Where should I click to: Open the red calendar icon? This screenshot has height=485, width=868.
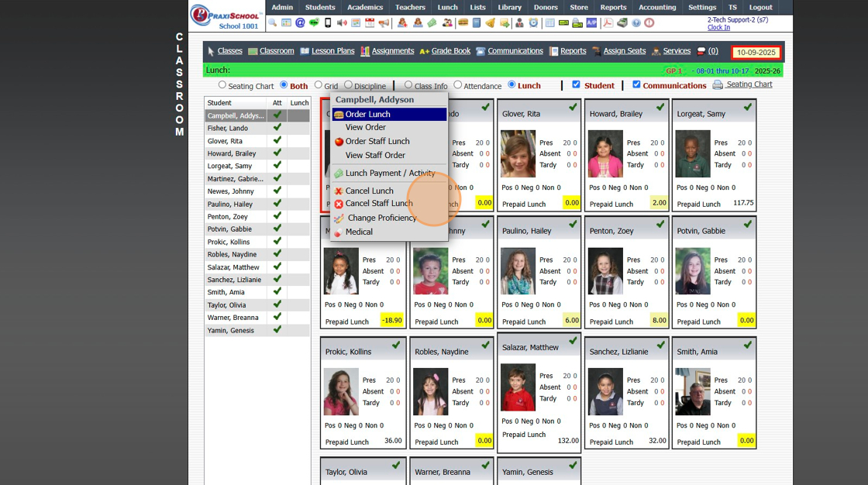point(370,22)
